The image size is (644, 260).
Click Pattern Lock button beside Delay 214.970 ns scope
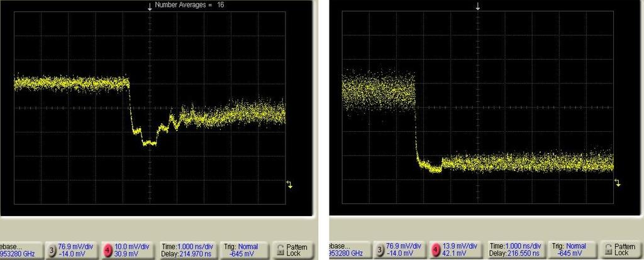pyautogui.click(x=294, y=250)
